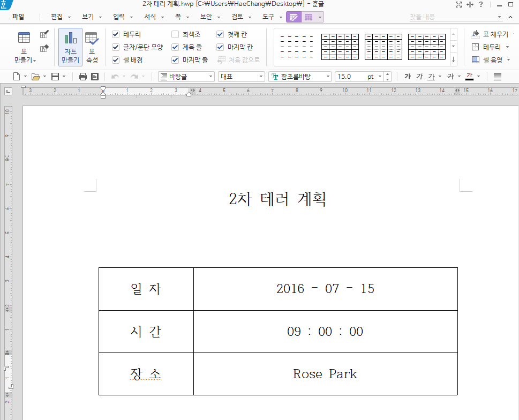The width and height of the screenshot is (519, 420).
Task: Uncheck the 셀 배경 checkbox
Action: (x=116, y=60)
